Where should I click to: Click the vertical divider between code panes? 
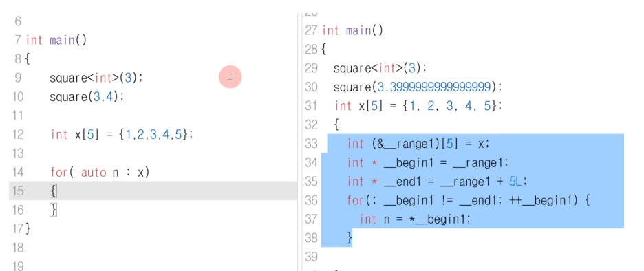299,142
